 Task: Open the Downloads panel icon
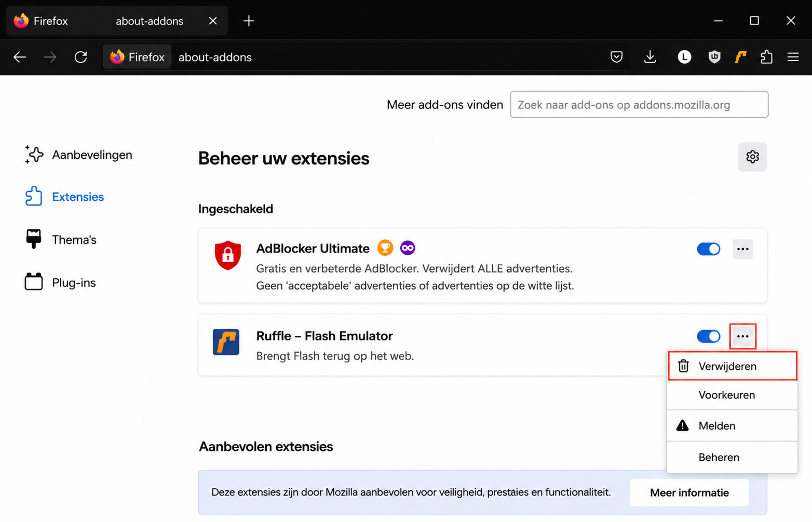click(650, 57)
